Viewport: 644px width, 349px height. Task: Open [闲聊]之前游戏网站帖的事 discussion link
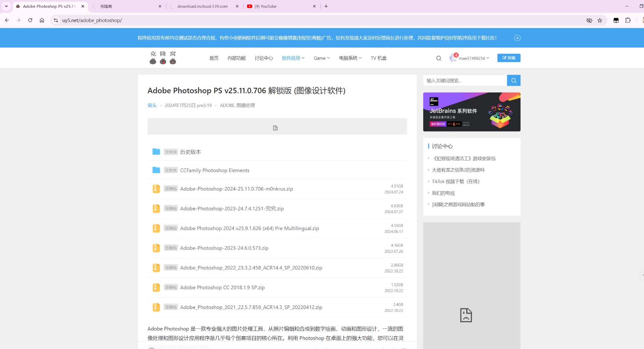tap(458, 204)
